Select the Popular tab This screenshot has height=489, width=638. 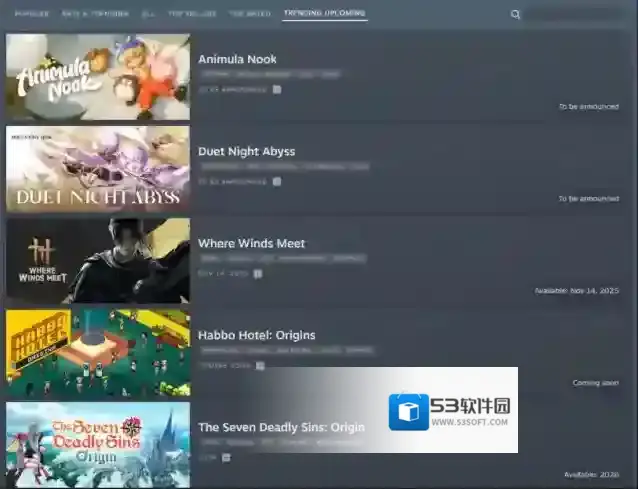pos(31,14)
